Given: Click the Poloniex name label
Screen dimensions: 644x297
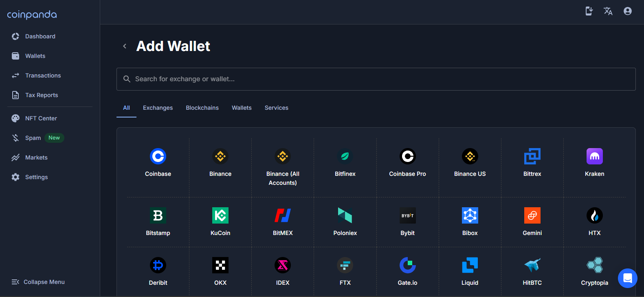Looking at the screenshot, I should point(345,233).
